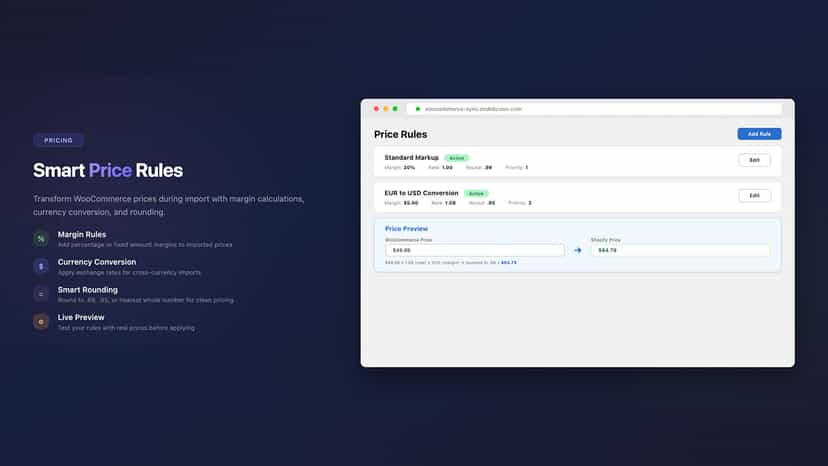Click the Add Rule button
Viewport: 828px width, 466px height.
759,134
